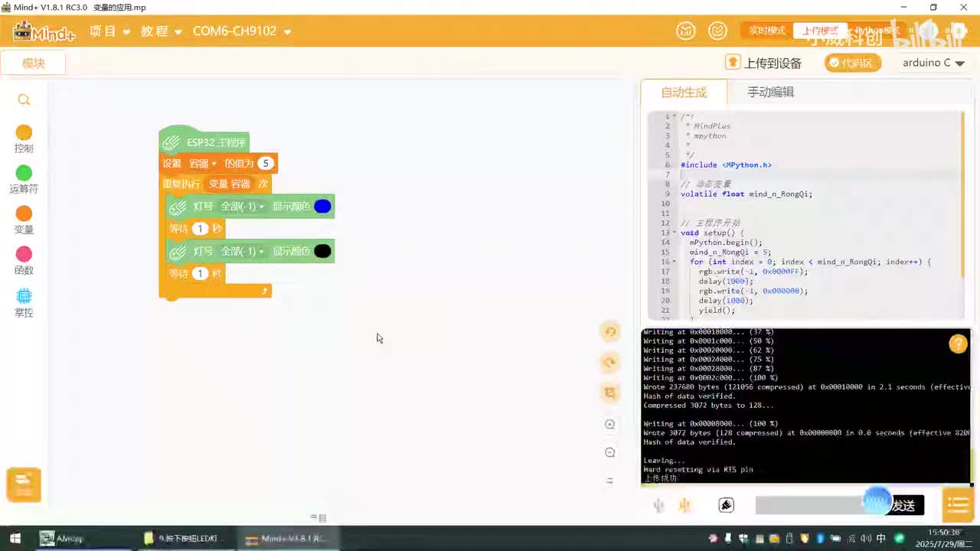Click the zoom out icon in workspace
This screenshot has width=980, height=551.
pyautogui.click(x=610, y=452)
